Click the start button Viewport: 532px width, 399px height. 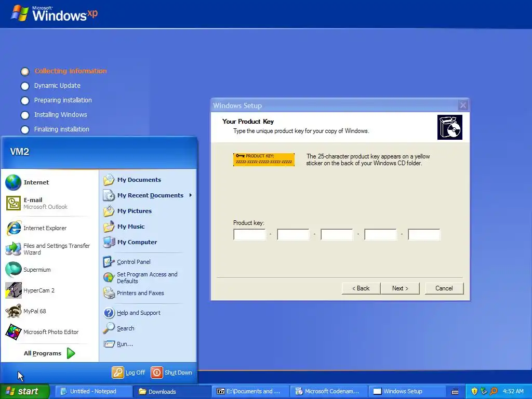[25, 391]
